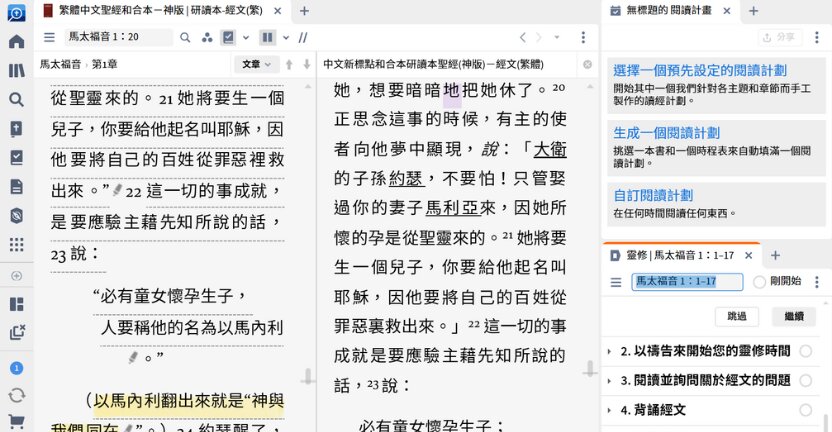Mark step 4 背誦經文 as complete
The width and height of the screenshot is (832, 432).
click(x=806, y=410)
